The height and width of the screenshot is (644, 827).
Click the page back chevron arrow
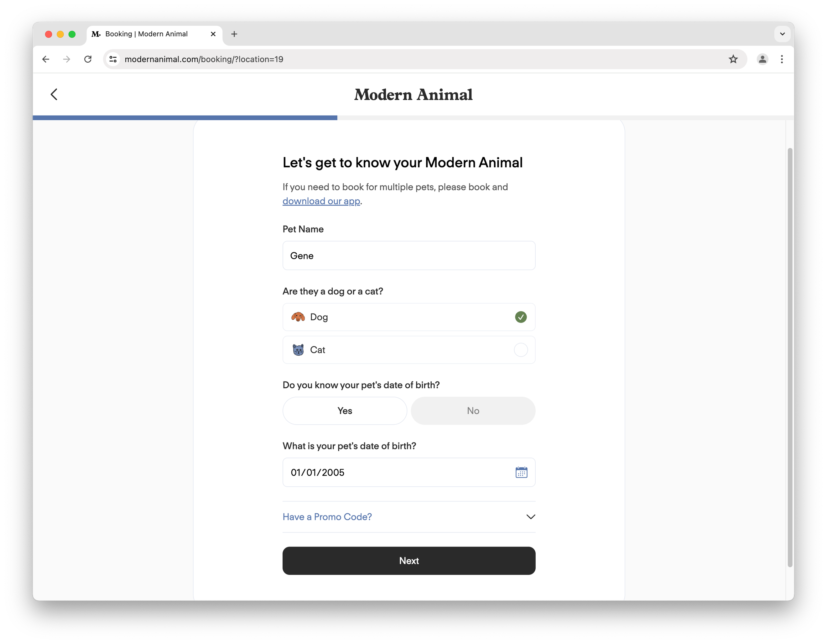point(54,94)
